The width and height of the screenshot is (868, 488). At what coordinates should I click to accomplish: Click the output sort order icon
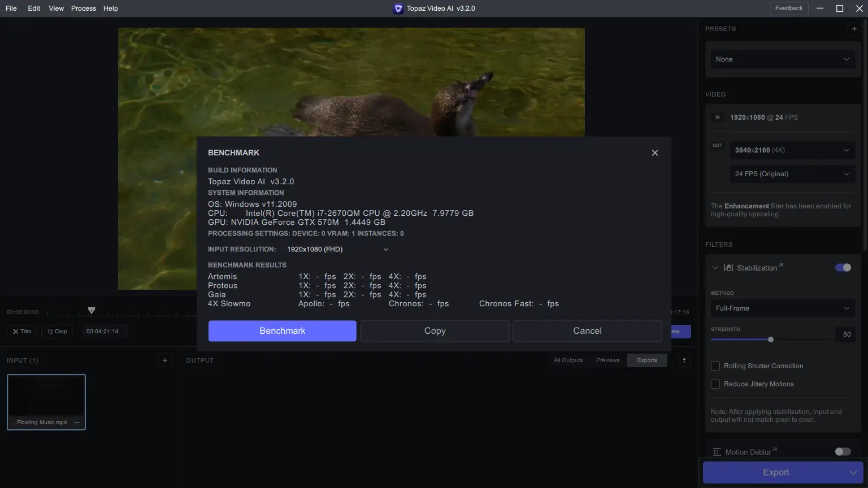[x=684, y=360]
